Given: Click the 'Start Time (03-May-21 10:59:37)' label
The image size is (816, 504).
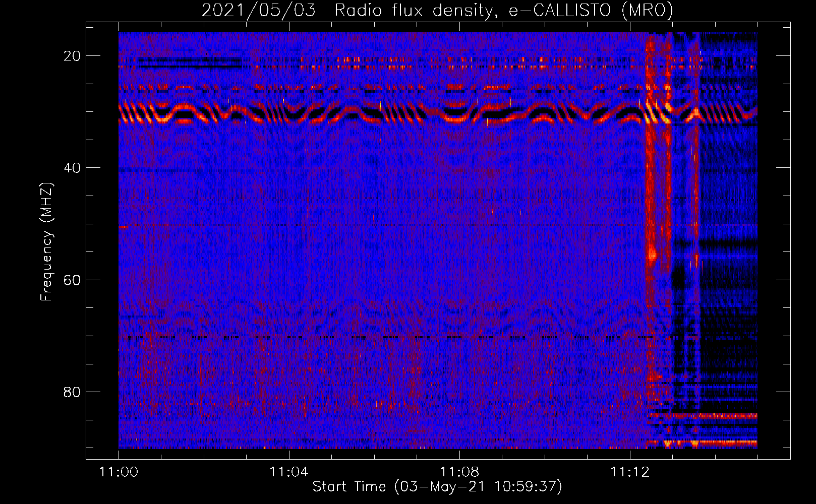Looking at the screenshot, I should click(x=437, y=487).
